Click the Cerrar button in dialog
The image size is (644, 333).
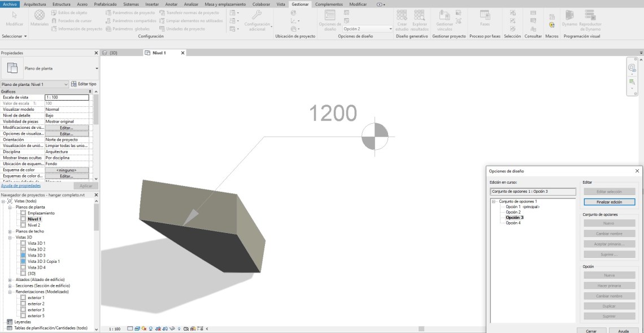tap(591, 331)
